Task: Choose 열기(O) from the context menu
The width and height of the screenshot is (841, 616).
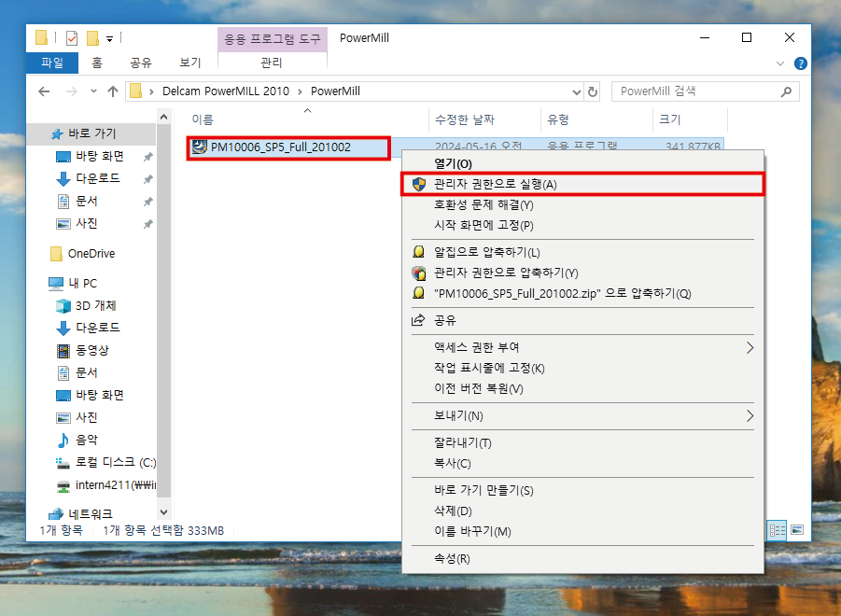Action: tap(583, 163)
